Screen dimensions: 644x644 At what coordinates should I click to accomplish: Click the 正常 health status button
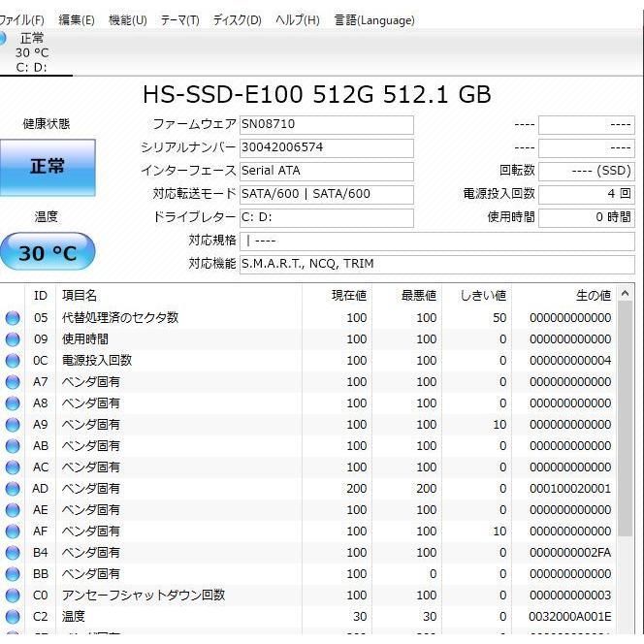click(x=48, y=167)
